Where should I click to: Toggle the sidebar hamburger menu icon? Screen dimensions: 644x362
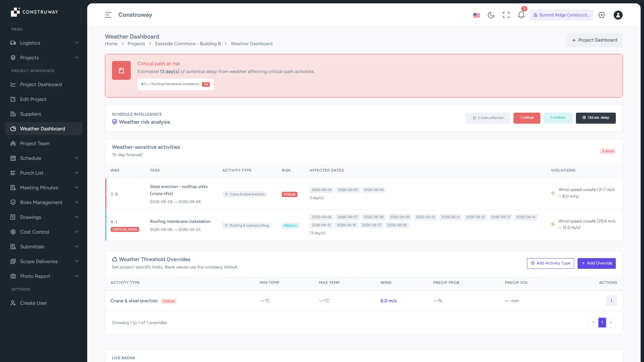[108, 15]
